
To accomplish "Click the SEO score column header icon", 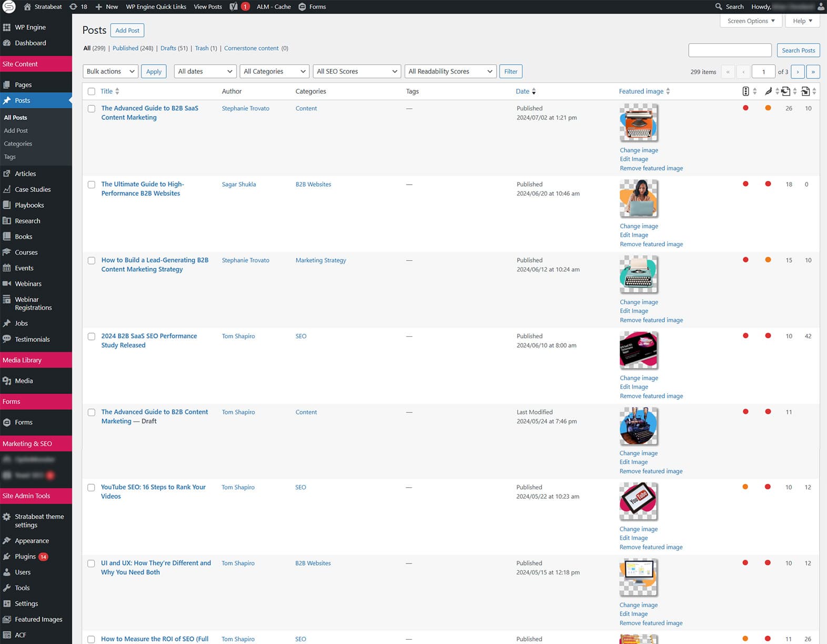I will click(745, 92).
